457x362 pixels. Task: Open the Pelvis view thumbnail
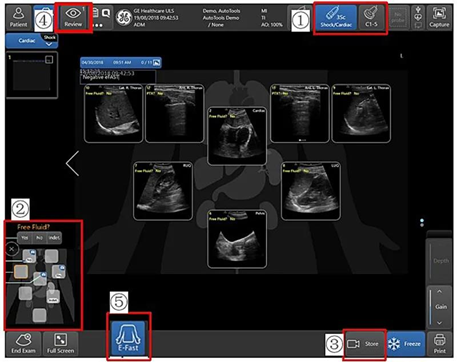coord(237,239)
